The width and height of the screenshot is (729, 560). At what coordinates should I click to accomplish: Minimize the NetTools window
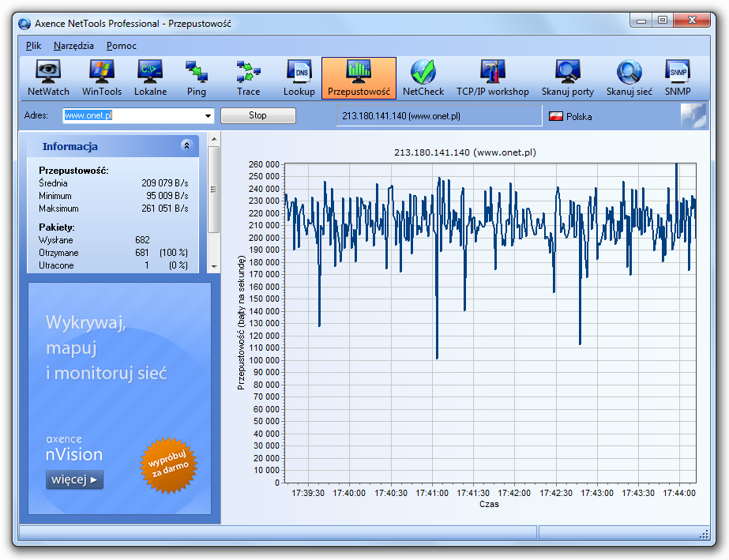(641, 21)
